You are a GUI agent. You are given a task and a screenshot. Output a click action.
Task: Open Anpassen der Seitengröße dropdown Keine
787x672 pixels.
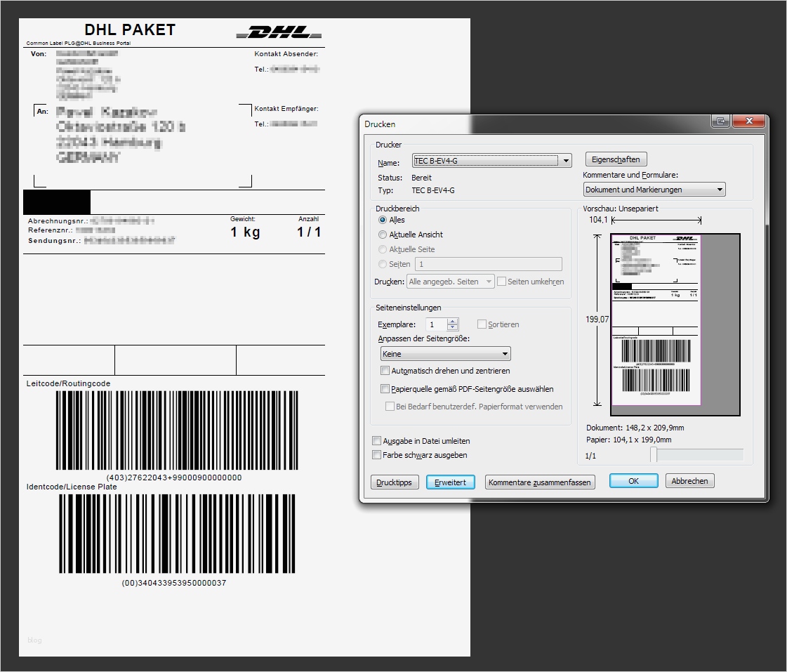(445, 354)
